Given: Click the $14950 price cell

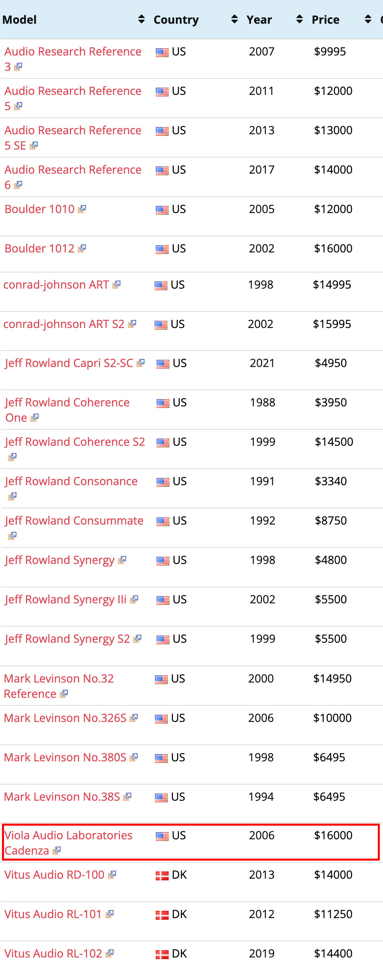Looking at the screenshot, I should click(332, 679).
